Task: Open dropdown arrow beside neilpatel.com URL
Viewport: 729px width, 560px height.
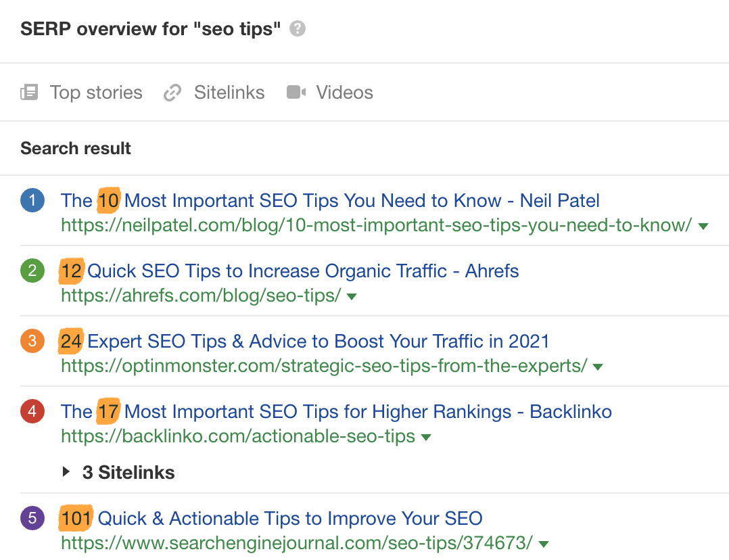Action: click(x=703, y=226)
